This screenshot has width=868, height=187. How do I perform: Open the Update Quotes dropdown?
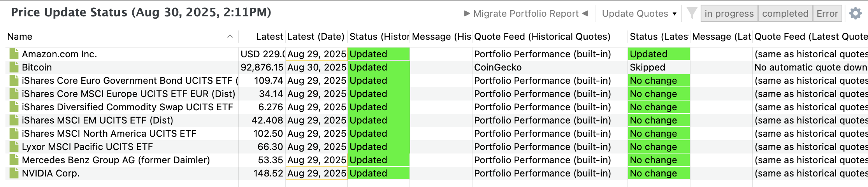pos(639,14)
